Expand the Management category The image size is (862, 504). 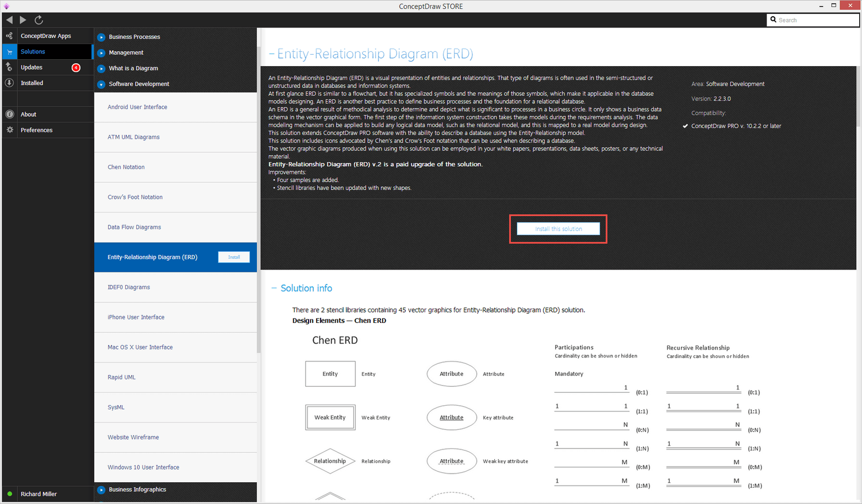point(101,53)
